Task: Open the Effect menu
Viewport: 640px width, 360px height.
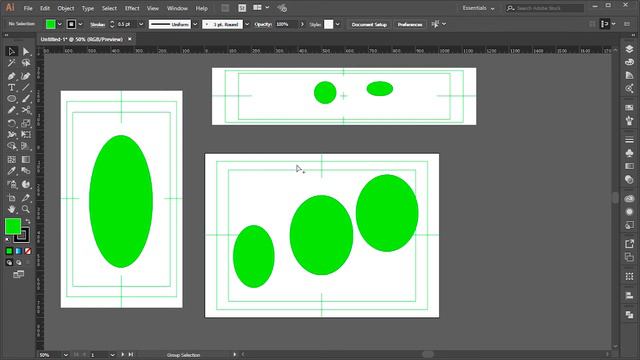Action: point(132,8)
